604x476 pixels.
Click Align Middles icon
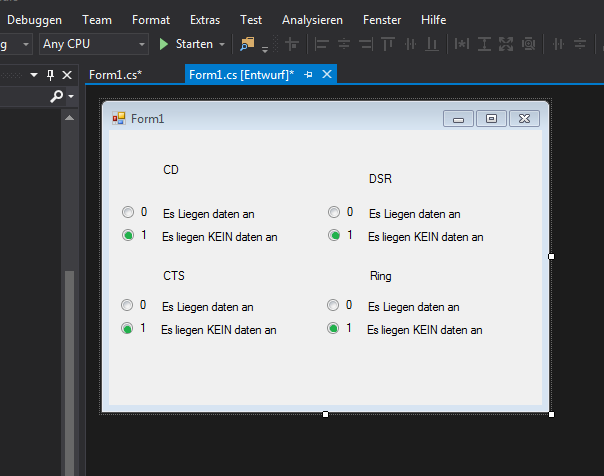tap(410, 44)
